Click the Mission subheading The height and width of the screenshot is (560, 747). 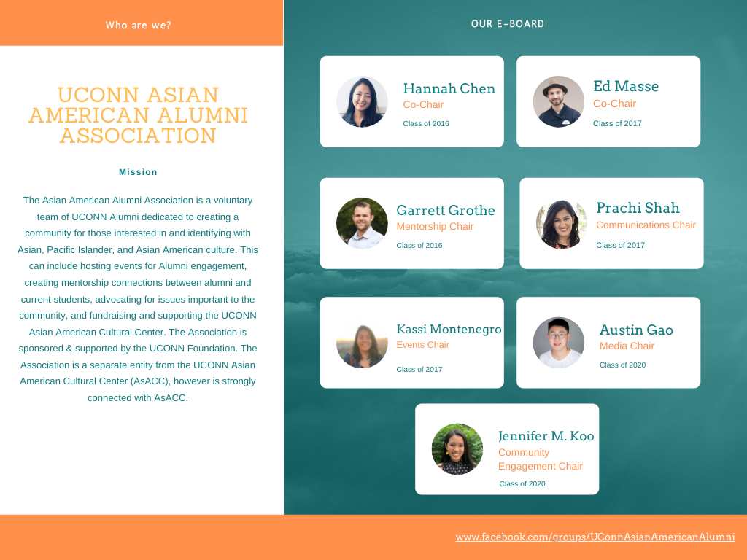tap(138, 172)
